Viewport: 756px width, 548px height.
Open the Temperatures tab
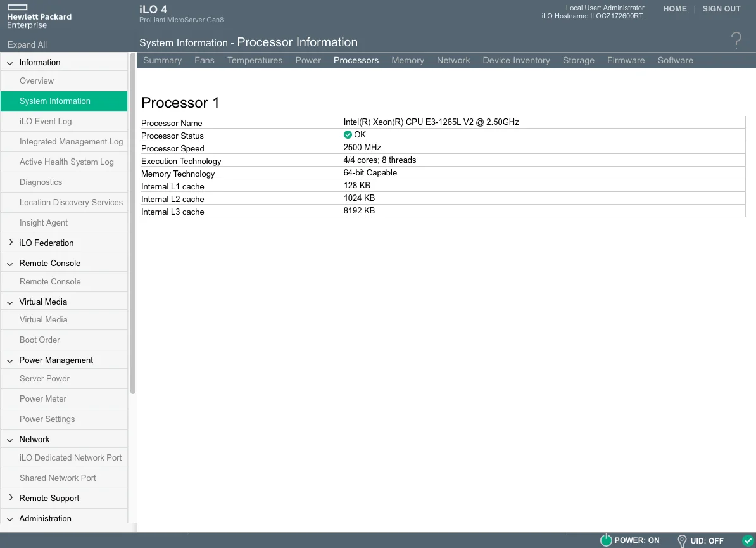tap(255, 60)
